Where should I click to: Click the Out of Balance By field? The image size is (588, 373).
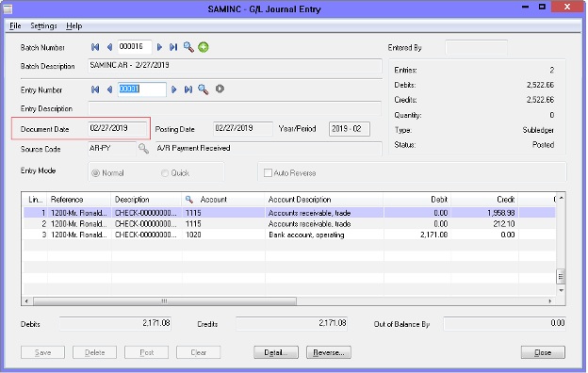click(504, 323)
